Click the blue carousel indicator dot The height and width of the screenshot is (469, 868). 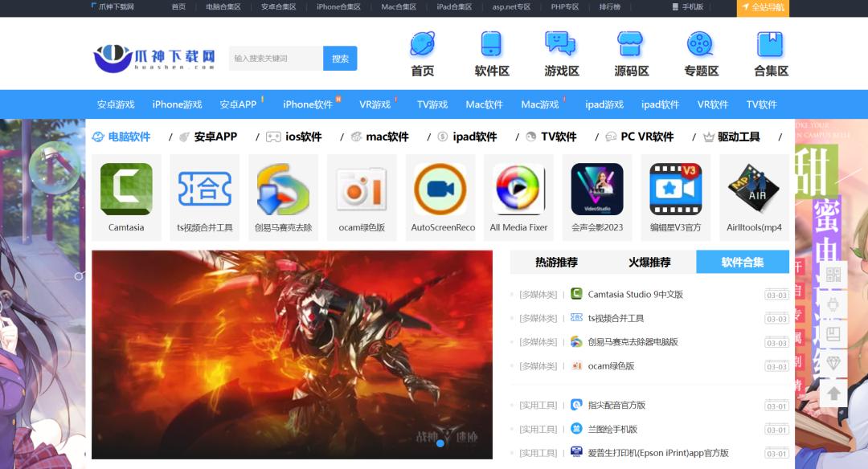(x=440, y=442)
